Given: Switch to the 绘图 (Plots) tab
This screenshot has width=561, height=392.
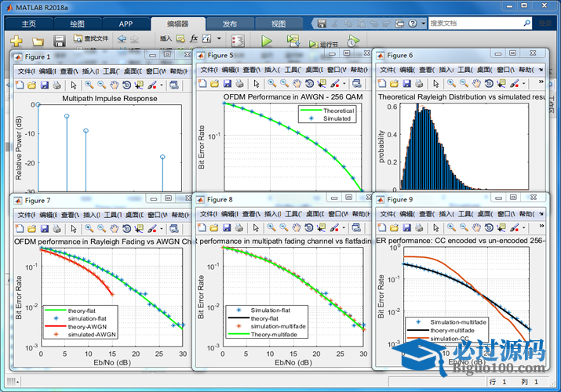Looking at the screenshot, I should [77, 24].
